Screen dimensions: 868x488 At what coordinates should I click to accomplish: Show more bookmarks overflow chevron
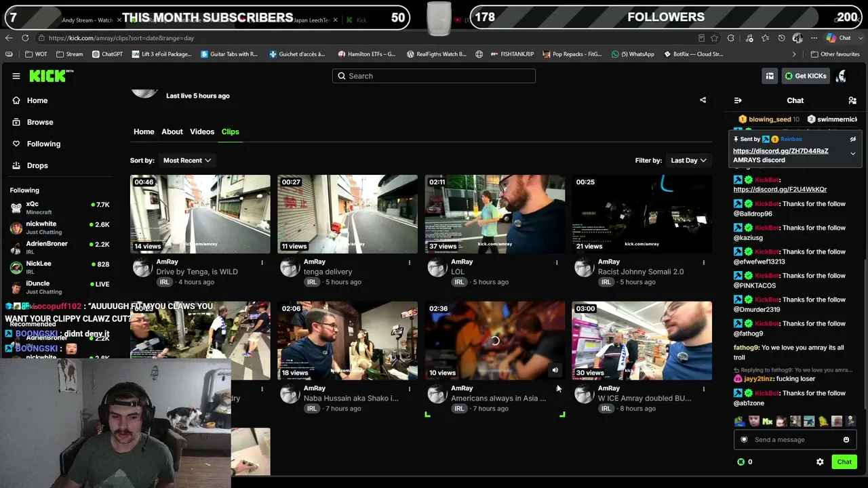tap(794, 54)
